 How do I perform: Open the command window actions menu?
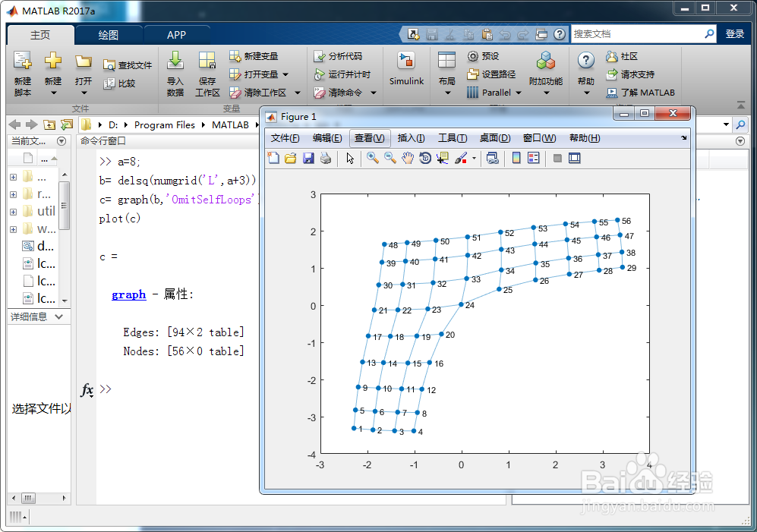[740, 141]
